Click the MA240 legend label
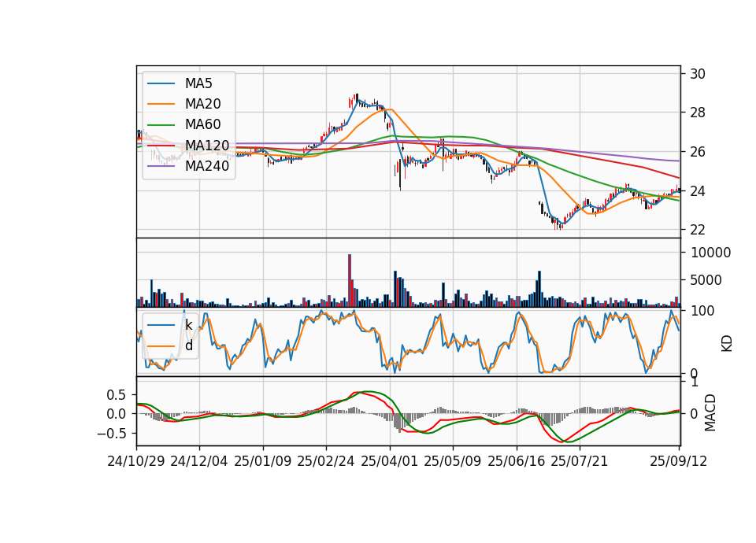756x543 pixels. click(207, 166)
